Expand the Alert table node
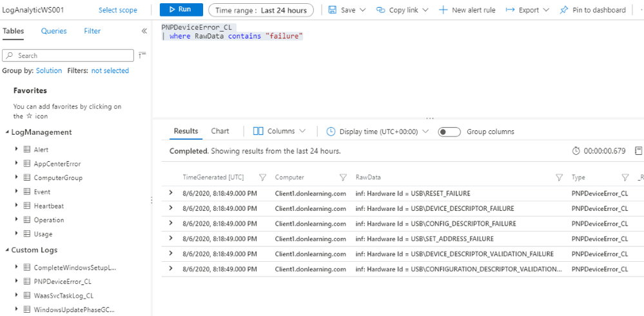 point(16,149)
